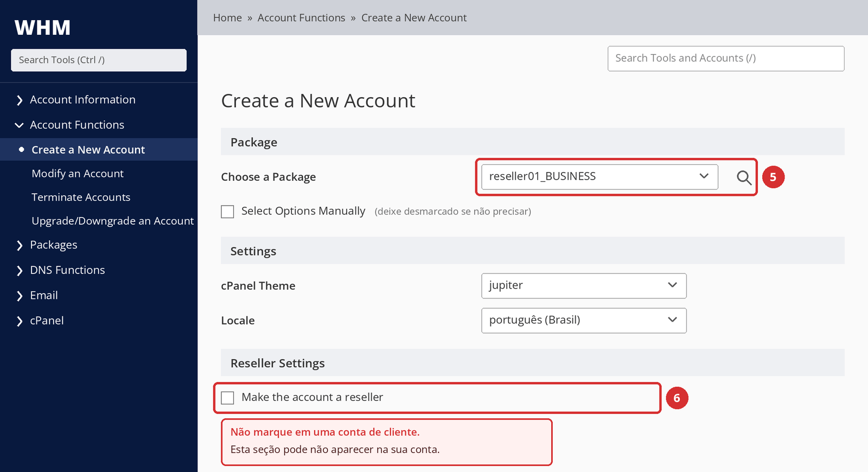Expand the Account Information section chevron
This screenshot has height=472, width=868.
[x=20, y=100]
